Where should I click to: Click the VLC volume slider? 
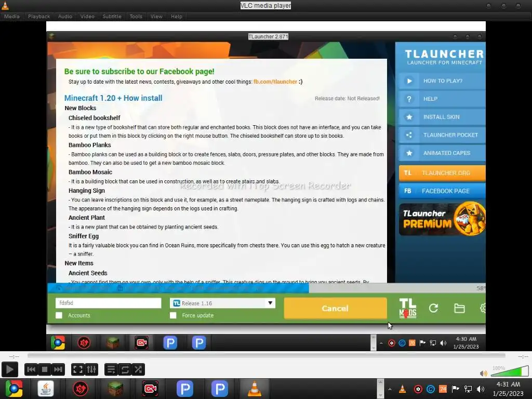click(509, 371)
